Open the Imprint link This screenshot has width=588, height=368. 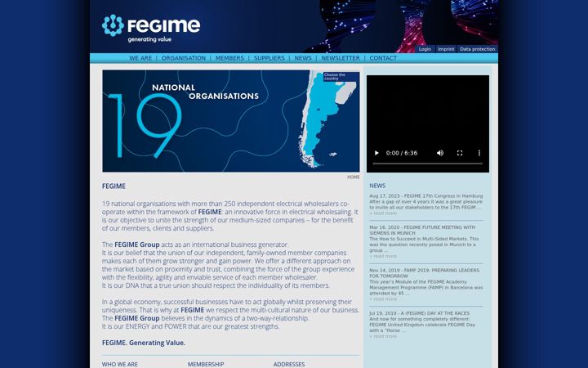446,49
